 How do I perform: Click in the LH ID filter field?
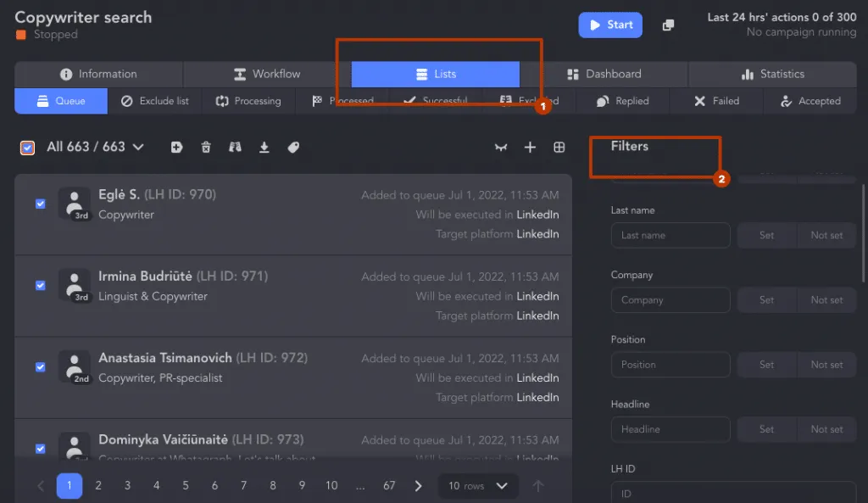click(733, 493)
